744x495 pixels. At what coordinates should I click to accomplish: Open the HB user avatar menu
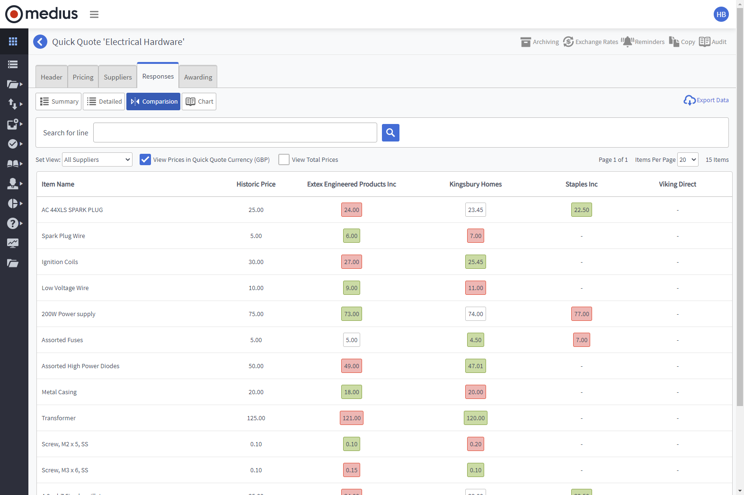pos(721,14)
